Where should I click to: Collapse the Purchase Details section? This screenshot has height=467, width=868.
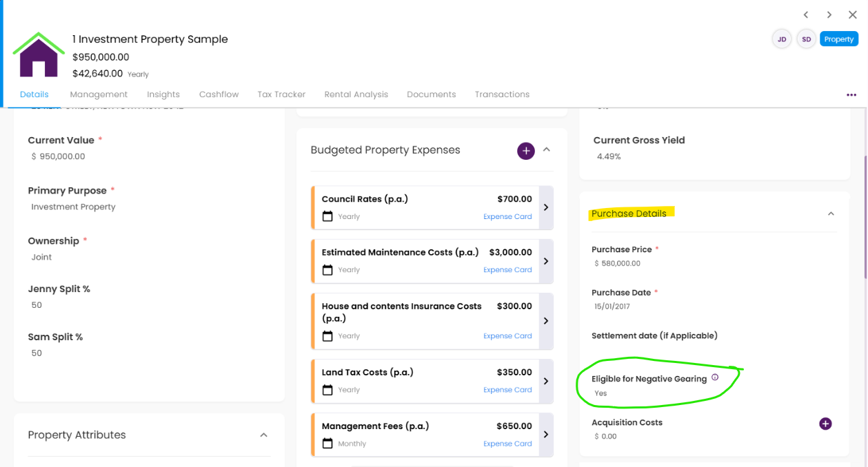(x=831, y=214)
